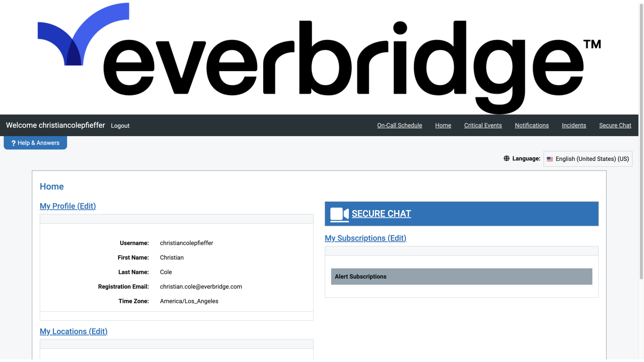644x362 pixels.
Task: Click the Username field area
Action: pyautogui.click(x=186, y=243)
